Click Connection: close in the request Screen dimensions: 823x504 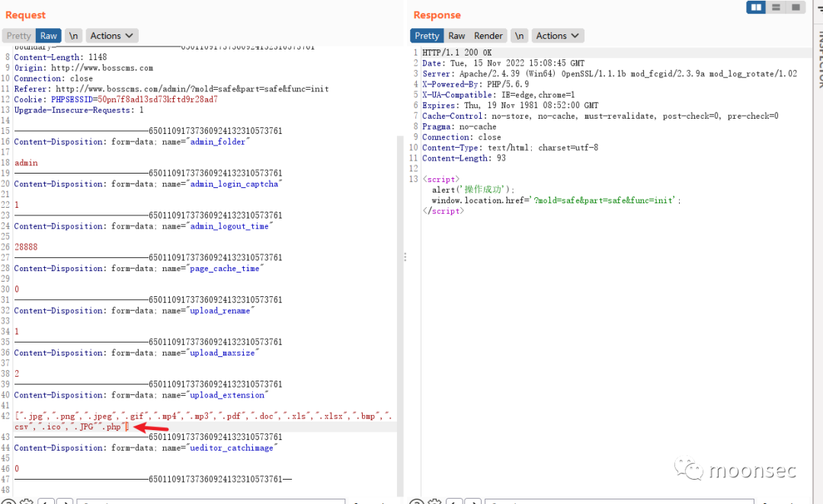pyautogui.click(x=53, y=78)
